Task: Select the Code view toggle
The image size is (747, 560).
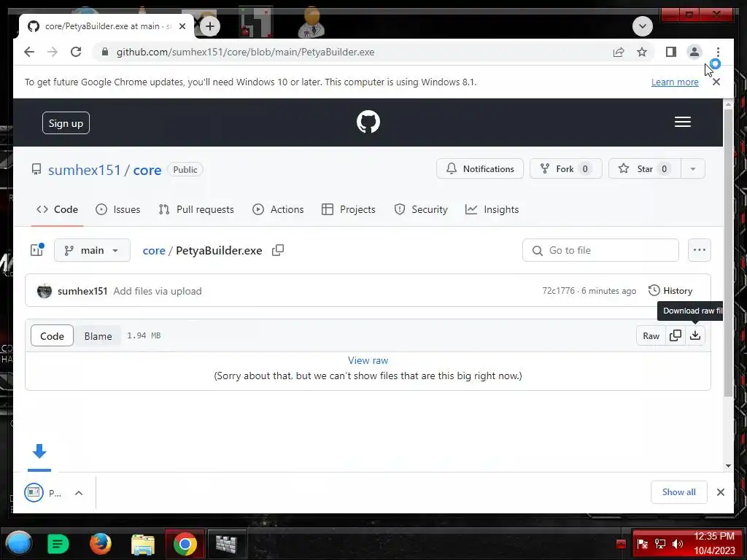Action: (52, 335)
